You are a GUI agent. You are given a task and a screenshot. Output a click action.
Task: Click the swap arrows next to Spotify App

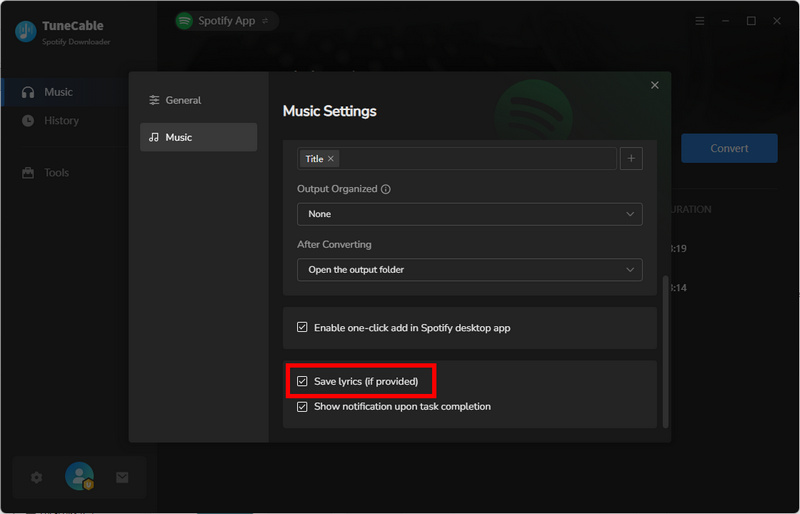(x=265, y=21)
